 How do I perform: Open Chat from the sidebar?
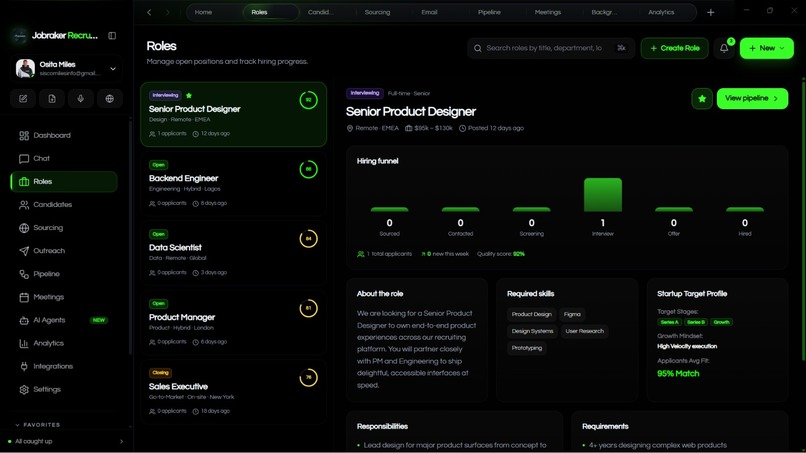click(x=64, y=158)
